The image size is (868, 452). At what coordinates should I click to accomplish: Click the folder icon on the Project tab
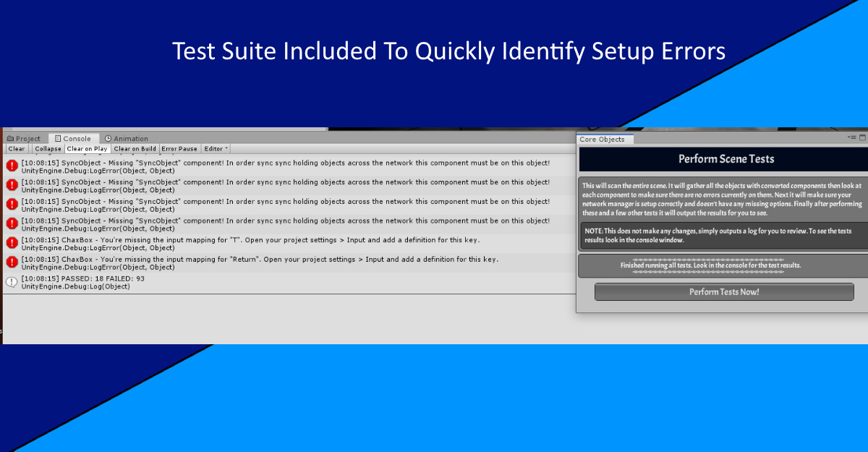pos(10,139)
